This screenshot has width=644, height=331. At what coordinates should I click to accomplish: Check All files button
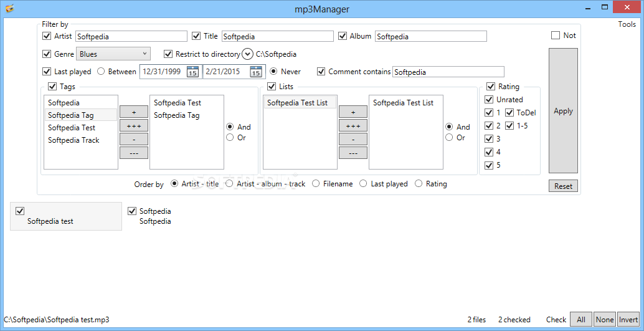pyautogui.click(x=581, y=320)
